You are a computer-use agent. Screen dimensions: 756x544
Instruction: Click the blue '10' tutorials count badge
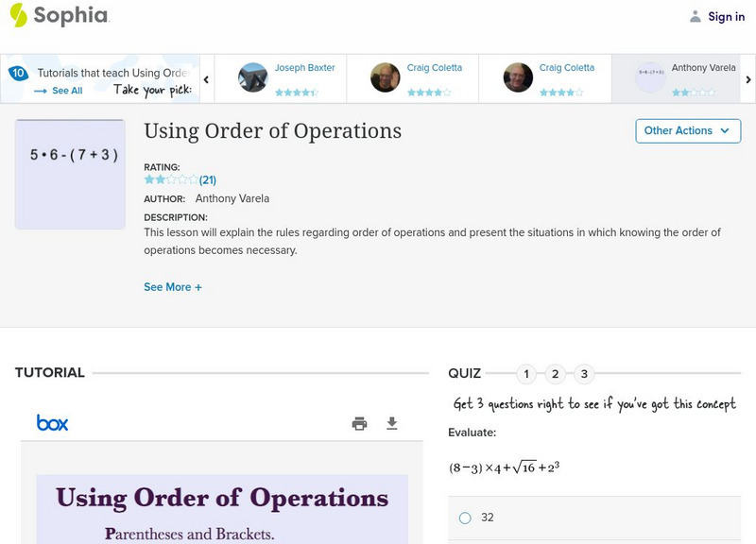pos(16,71)
